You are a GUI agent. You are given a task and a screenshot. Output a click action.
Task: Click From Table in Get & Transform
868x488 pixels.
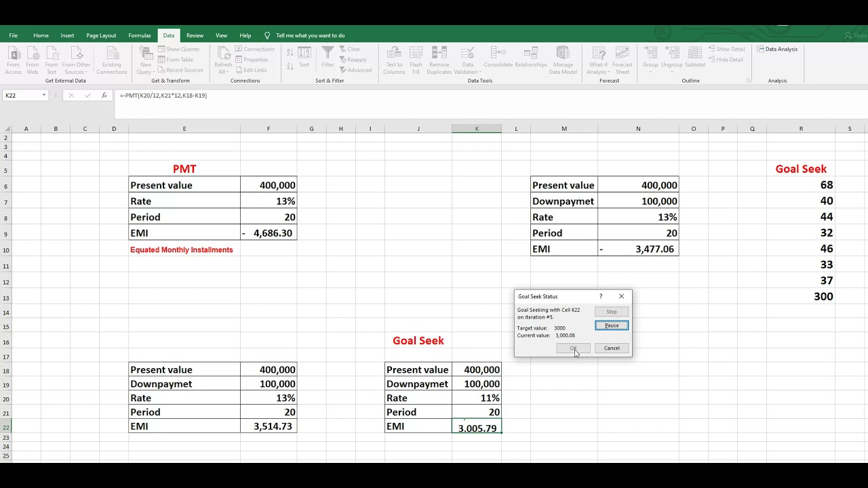[x=175, y=60]
